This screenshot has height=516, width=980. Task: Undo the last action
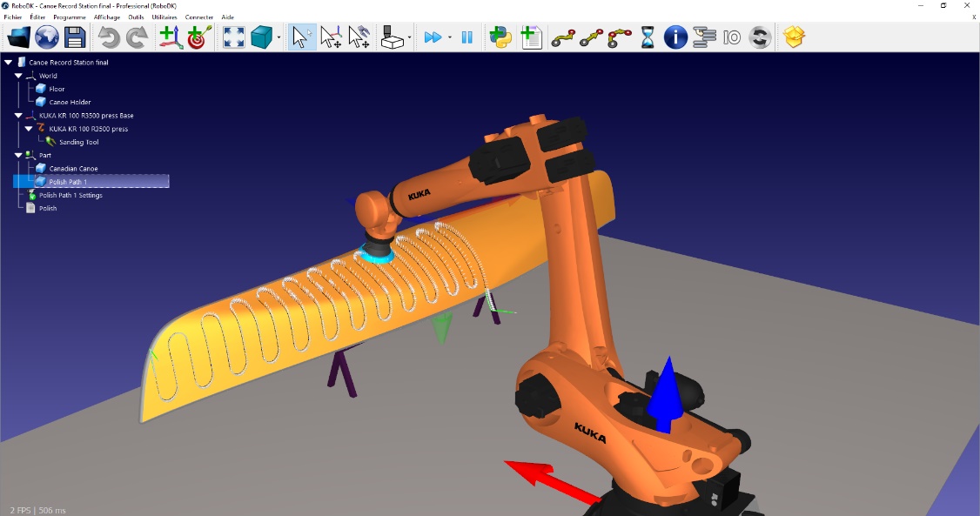point(109,37)
